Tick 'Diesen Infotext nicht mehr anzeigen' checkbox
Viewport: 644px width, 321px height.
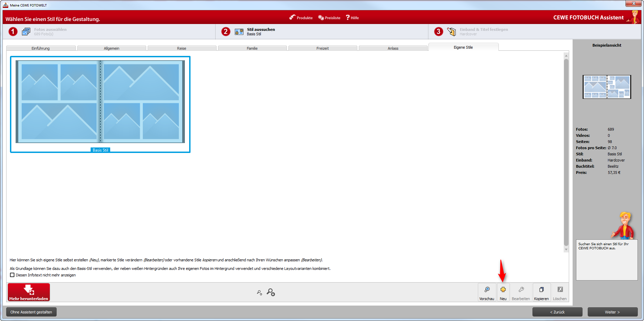[12, 275]
